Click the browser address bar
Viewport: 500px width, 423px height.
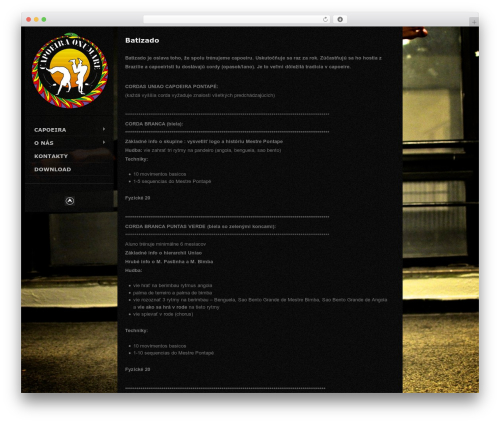(x=237, y=19)
